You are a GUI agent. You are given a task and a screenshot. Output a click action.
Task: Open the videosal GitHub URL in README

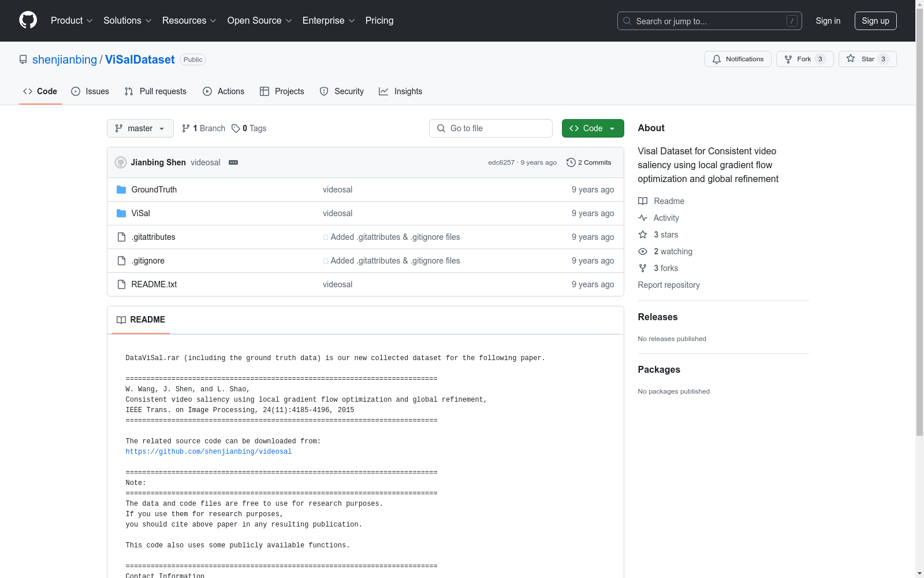click(x=208, y=451)
